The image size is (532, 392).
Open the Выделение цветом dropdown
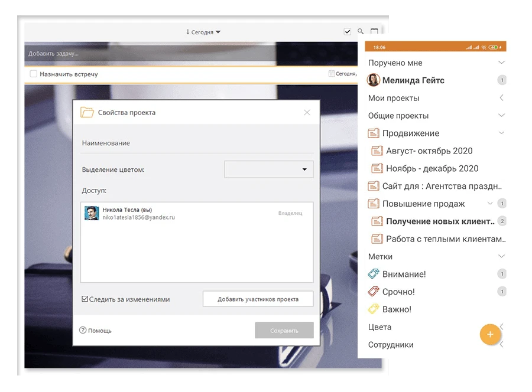click(269, 169)
